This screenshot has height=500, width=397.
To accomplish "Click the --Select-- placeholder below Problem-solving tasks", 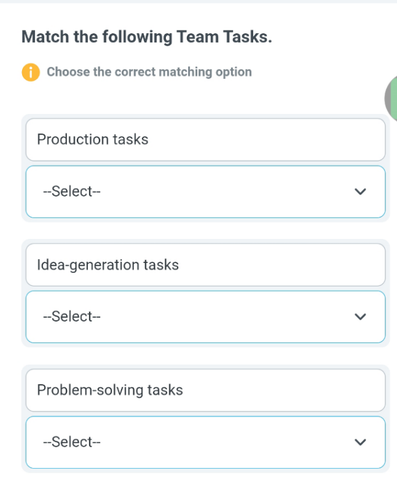I will tap(72, 442).
